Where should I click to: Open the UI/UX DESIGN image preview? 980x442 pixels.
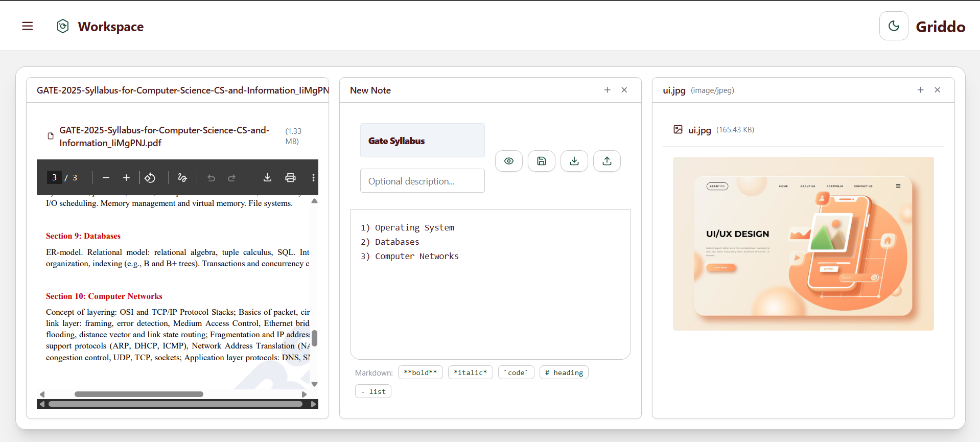coord(803,244)
